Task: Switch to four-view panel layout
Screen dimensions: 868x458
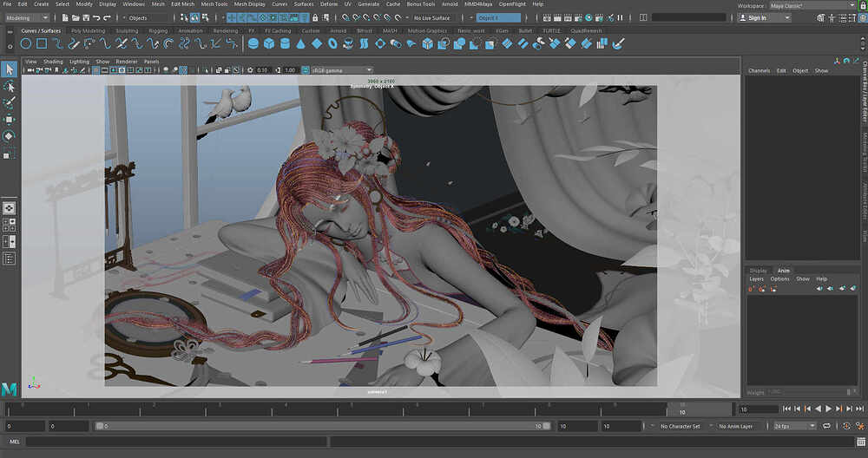Action: (9, 225)
